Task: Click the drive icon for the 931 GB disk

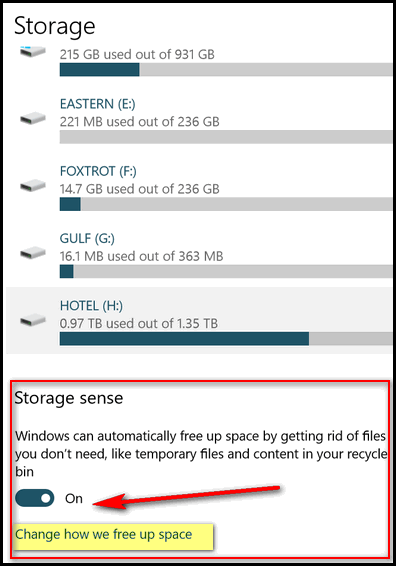Action: click(32, 51)
